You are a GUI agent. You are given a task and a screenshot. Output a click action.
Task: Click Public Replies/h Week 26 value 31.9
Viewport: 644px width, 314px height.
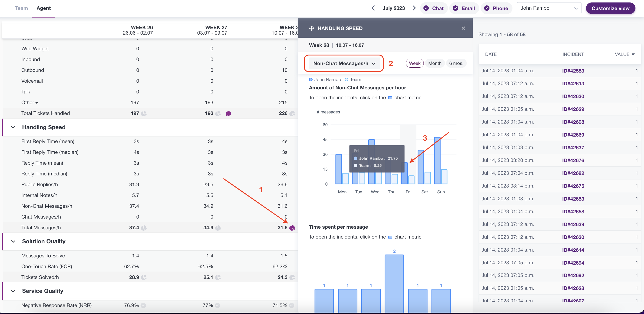coord(134,185)
